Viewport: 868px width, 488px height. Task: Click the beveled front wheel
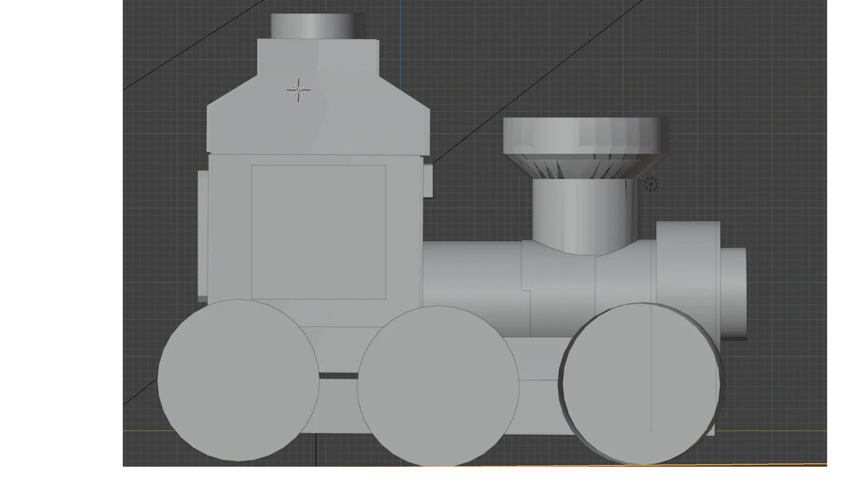pyautogui.click(x=640, y=384)
